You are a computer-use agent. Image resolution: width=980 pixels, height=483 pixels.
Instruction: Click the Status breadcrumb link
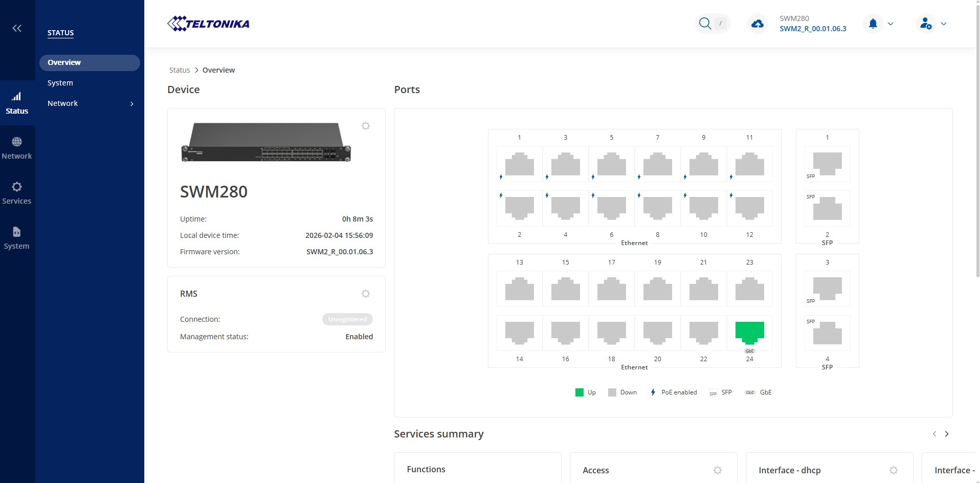click(180, 70)
